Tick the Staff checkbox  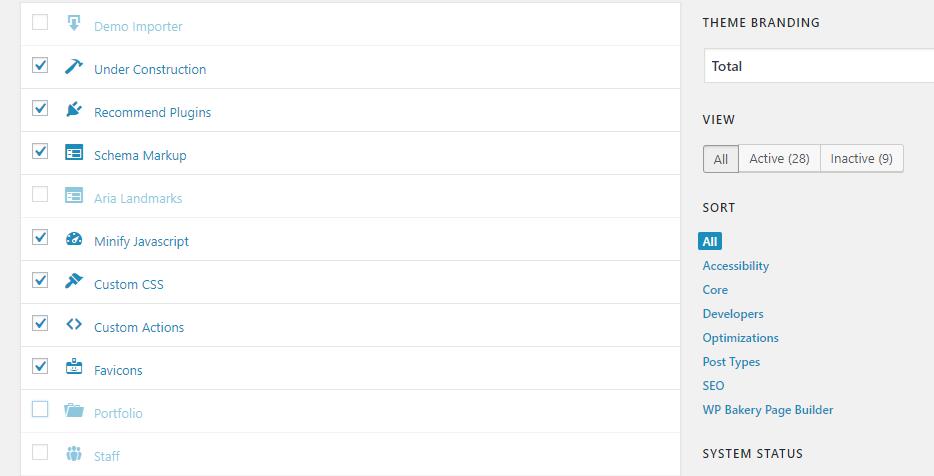(40, 452)
